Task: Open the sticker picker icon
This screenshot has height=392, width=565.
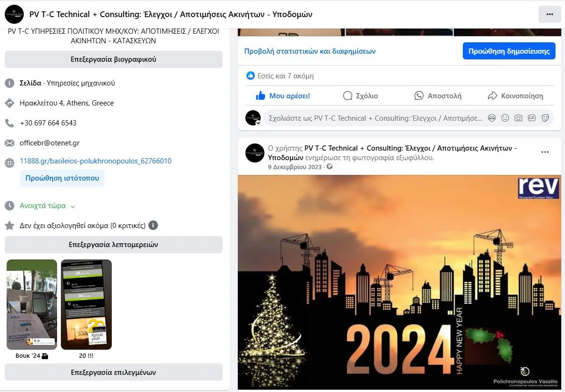Action: (x=545, y=118)
